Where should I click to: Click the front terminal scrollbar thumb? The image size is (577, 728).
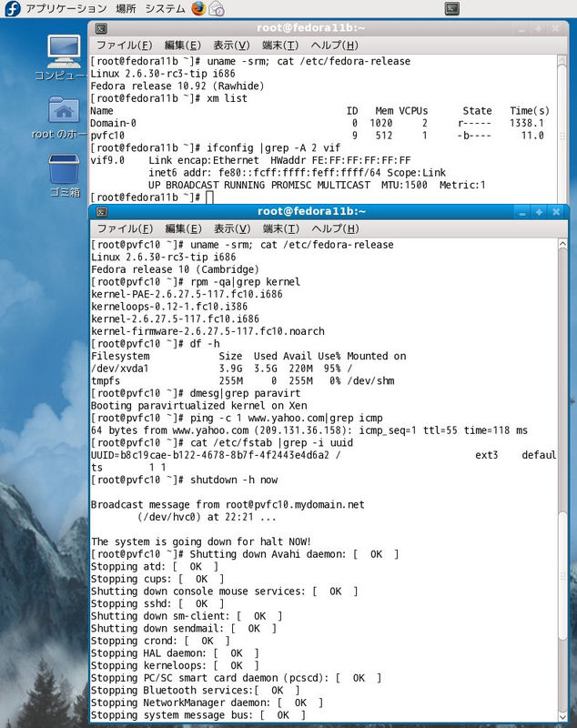(562, 576)
